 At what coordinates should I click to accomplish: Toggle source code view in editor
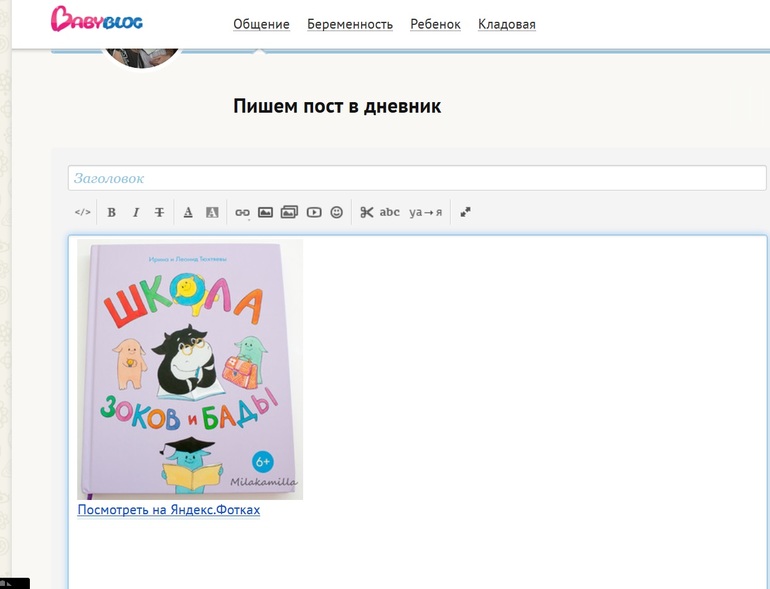pos(83,212)
